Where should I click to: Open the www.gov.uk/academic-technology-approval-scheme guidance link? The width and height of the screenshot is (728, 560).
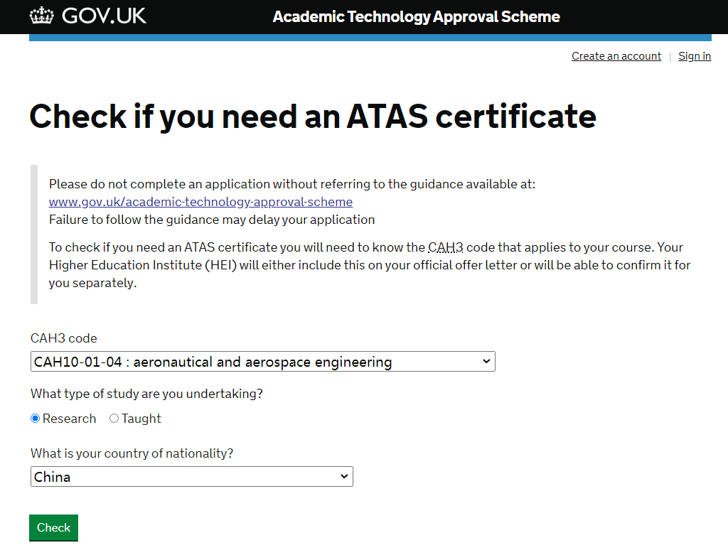coord(200,202)
